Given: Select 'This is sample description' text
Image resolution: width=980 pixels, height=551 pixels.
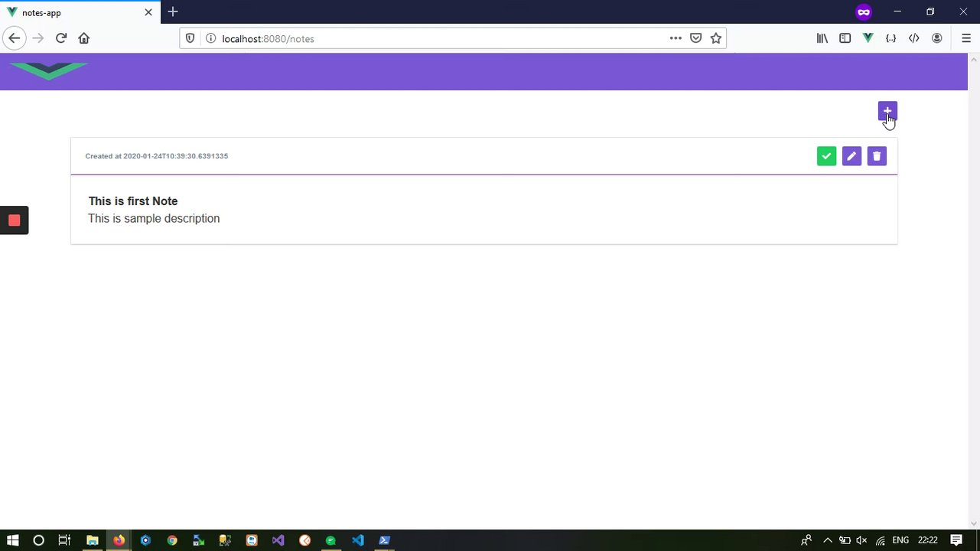Looking at the screenshot, I should tap(154, 219).
